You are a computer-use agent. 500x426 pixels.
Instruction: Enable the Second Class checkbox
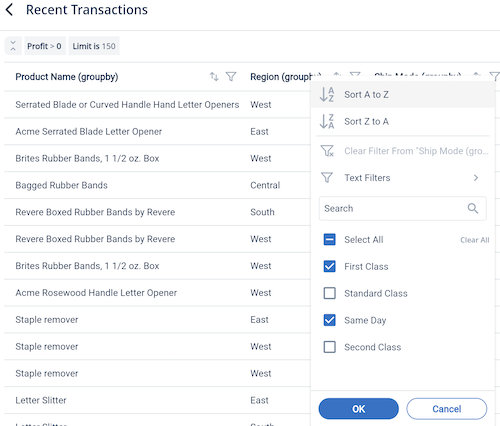(x=330, y=347)
